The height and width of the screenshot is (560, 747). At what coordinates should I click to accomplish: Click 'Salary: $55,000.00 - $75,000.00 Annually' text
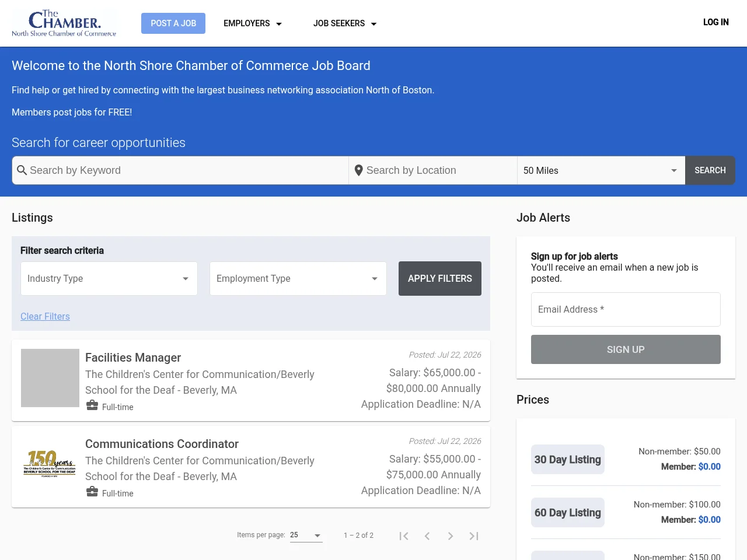434,467
